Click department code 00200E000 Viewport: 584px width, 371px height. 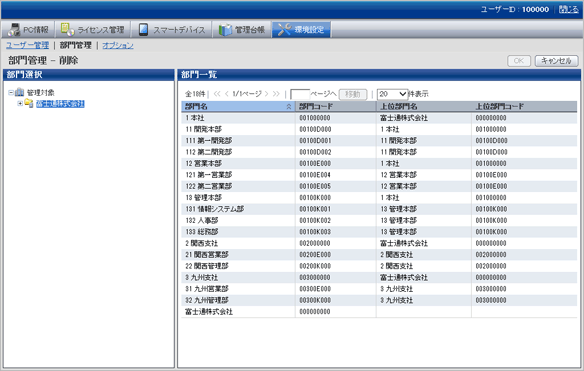click(315, 255)
